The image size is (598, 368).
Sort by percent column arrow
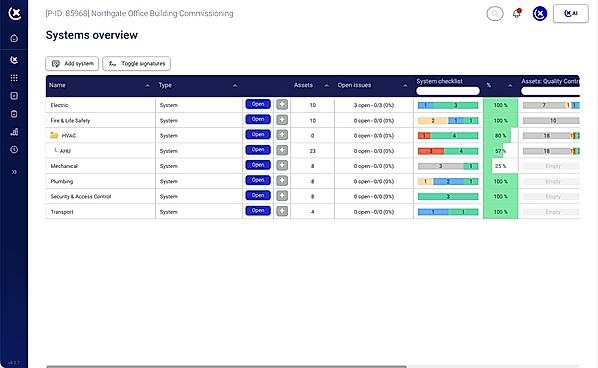pyautogui.click(x=510, y=85)
